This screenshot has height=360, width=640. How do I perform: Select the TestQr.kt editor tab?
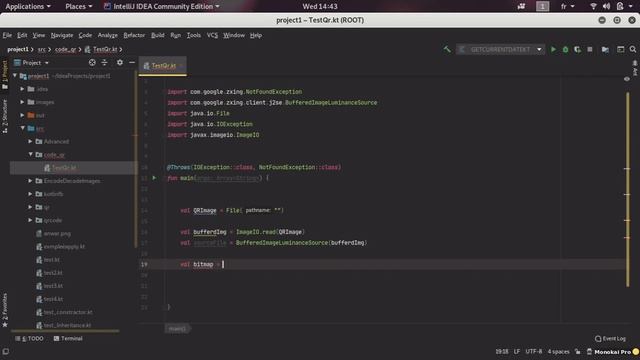(x=163, y=65)
